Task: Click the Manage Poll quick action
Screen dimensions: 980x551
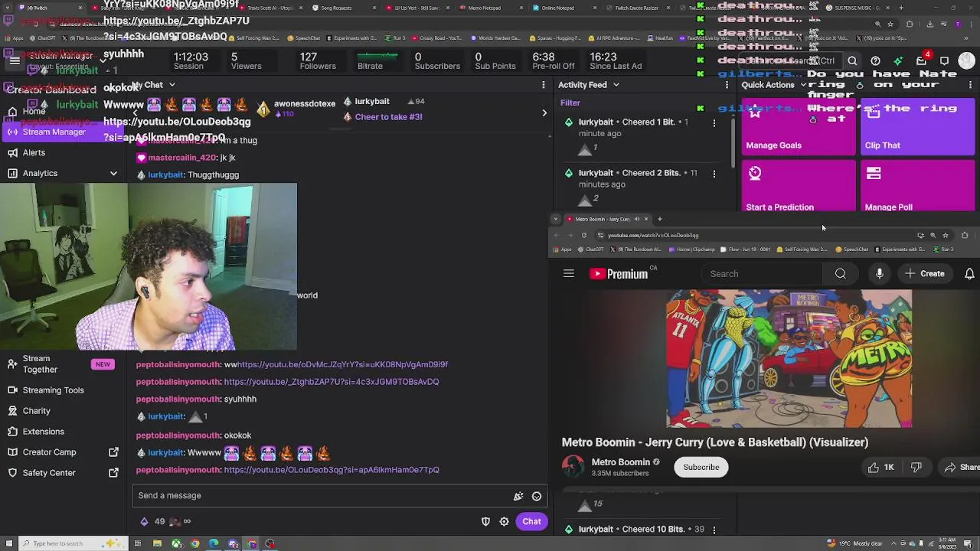Action: point(917,186)
